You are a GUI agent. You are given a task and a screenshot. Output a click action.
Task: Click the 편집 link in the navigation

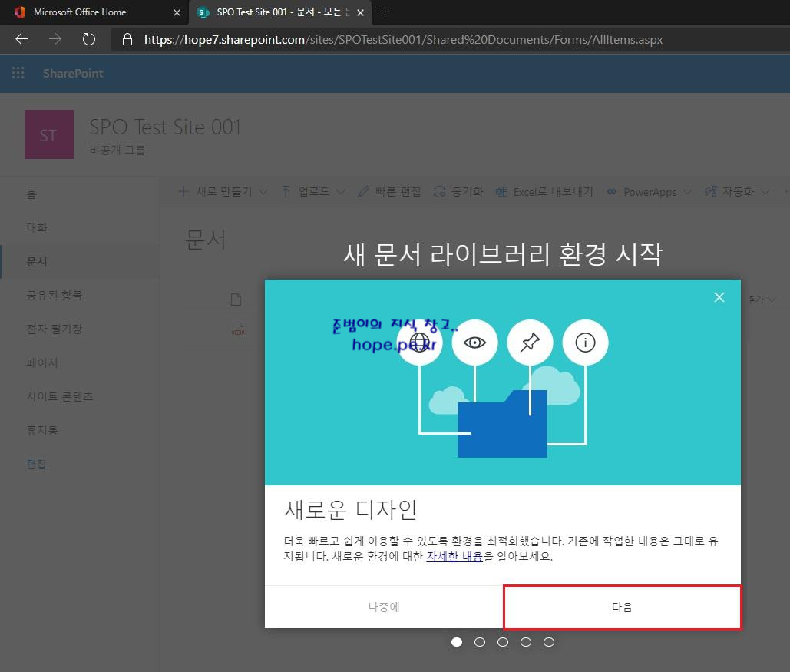[36, 464]
